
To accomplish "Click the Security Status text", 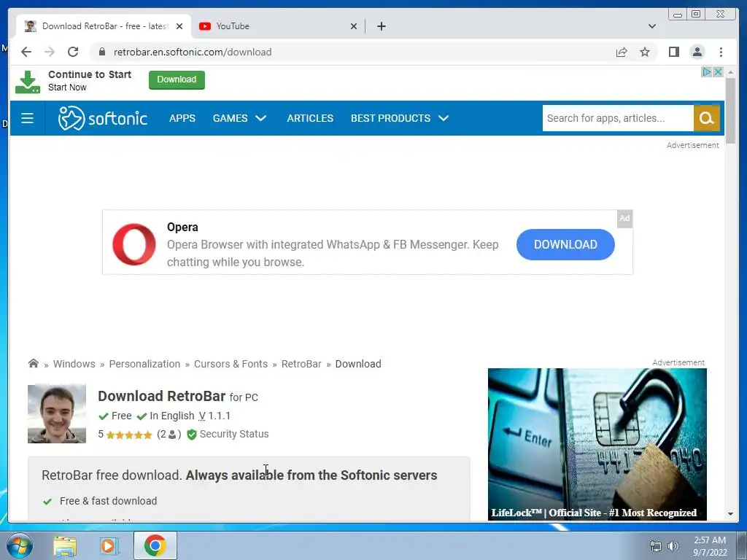I will [234, 434].
